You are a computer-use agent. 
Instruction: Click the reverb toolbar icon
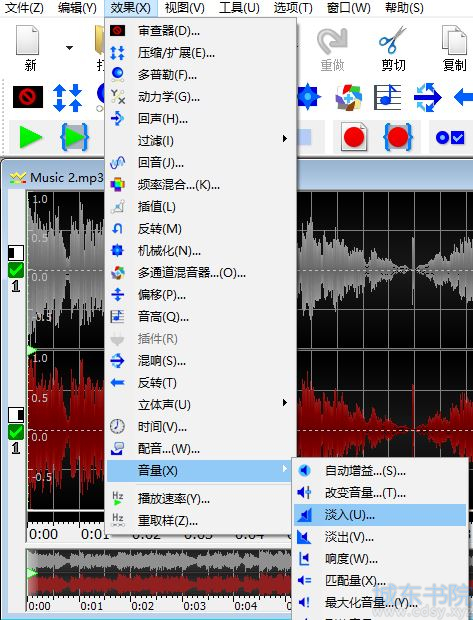coord(427,97)
